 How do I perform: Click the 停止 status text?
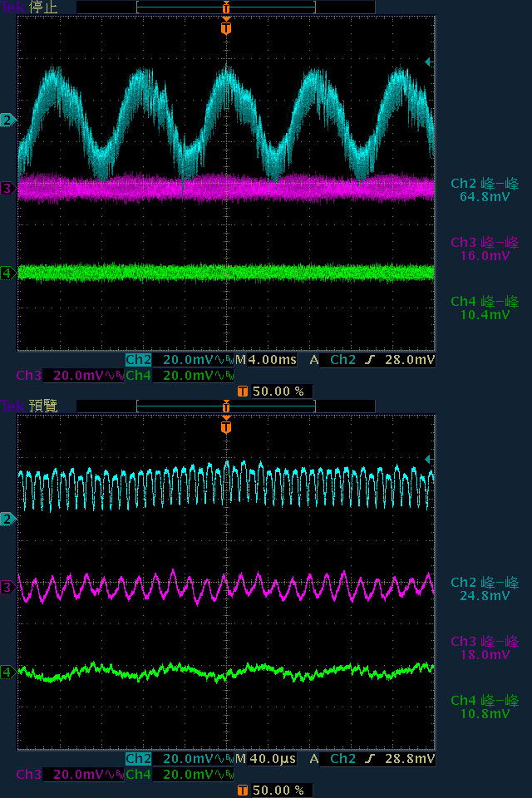[x=43, y=7]
